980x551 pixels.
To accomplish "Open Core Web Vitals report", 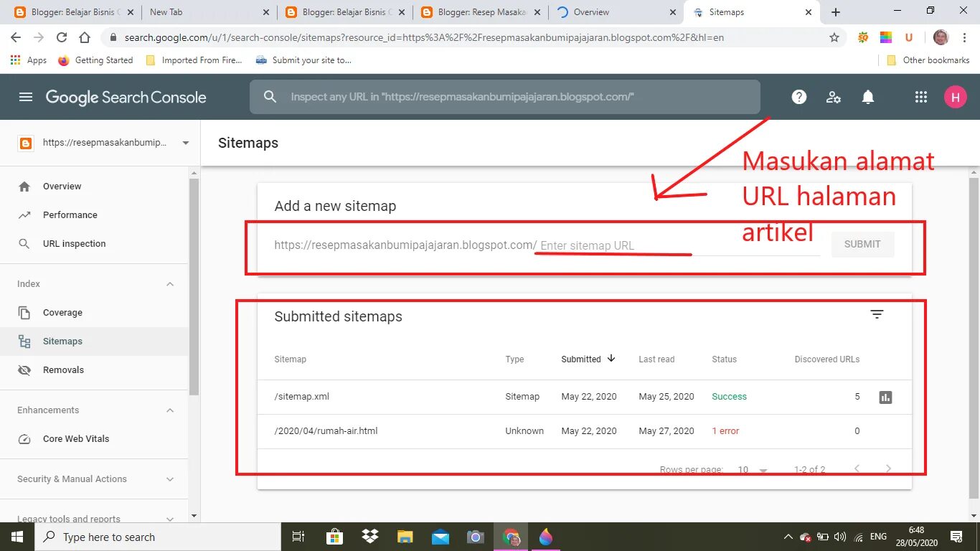I will (x=94, y=439).
